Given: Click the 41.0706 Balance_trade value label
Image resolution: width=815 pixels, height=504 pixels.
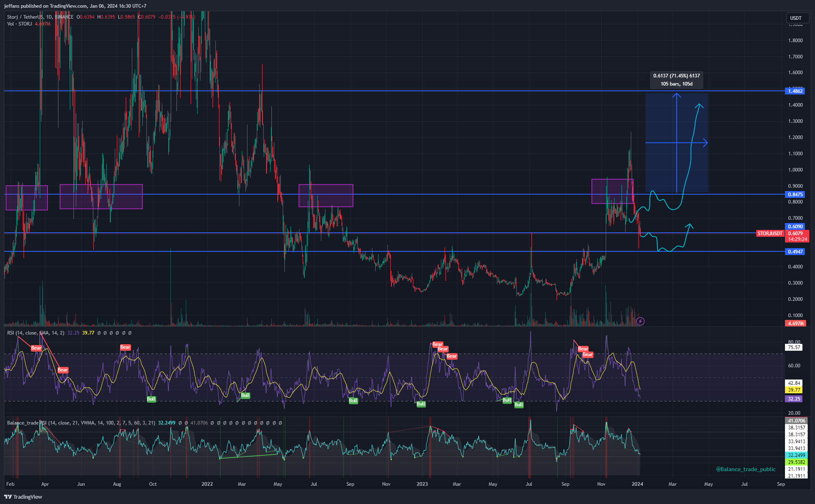Looking at the screenshot, I should pyautogui.click(x=796, y=421).
